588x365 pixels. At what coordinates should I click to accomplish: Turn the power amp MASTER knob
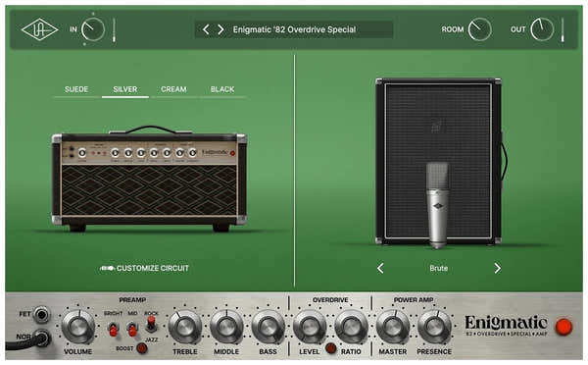393,327
